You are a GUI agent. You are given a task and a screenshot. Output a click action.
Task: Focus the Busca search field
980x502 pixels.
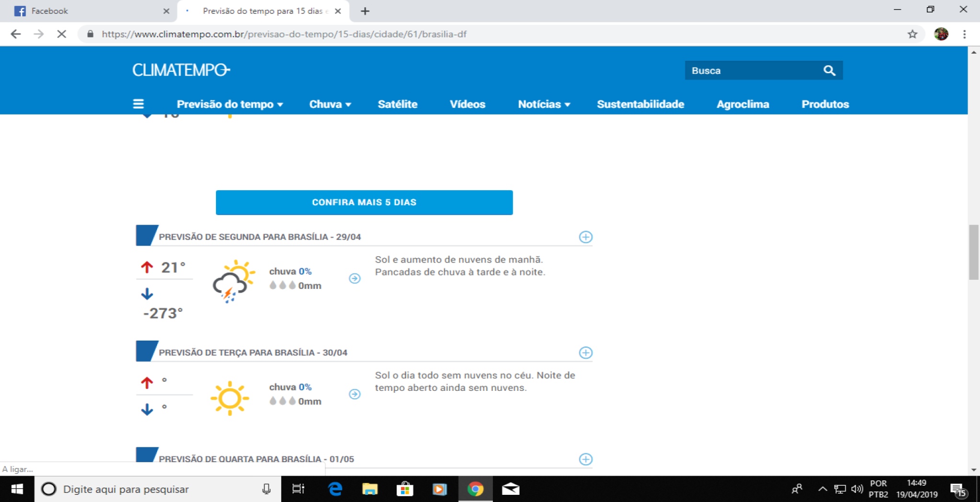(754, 70)
